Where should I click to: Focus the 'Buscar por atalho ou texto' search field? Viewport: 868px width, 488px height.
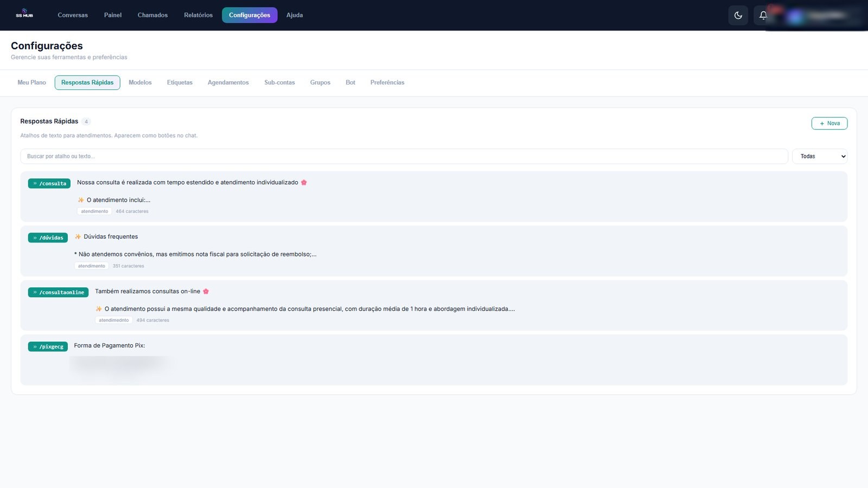(404, 156)
